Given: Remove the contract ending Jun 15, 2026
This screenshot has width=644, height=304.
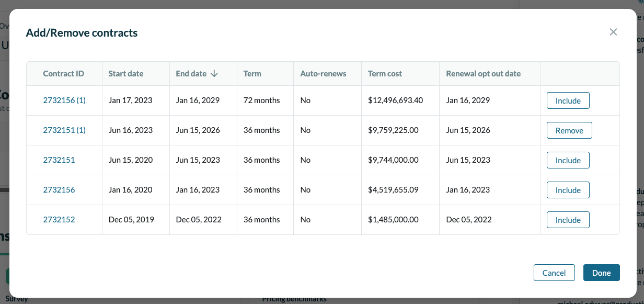Looking at the screenshot, I should point(569,130).
